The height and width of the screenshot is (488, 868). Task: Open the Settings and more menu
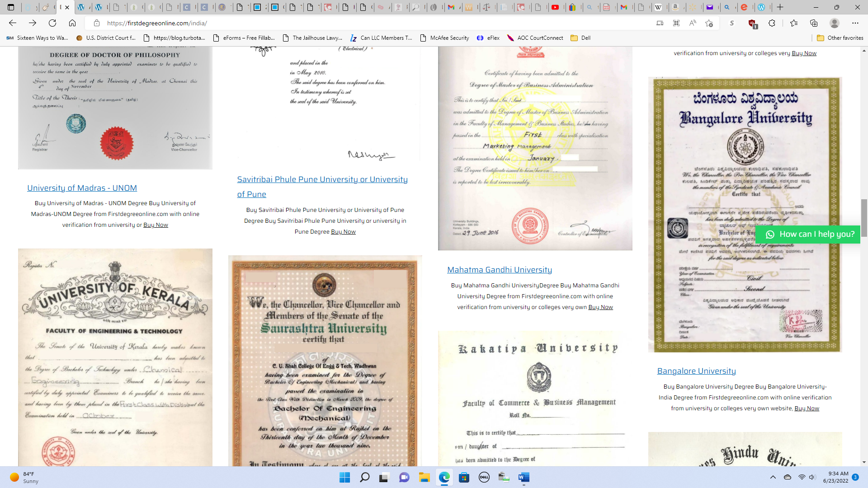click(855, 23)
